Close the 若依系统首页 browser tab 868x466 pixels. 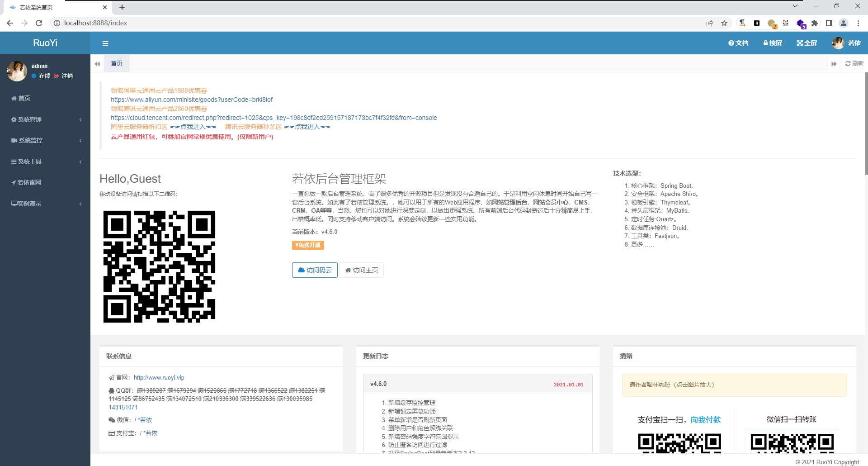(105, 7)
